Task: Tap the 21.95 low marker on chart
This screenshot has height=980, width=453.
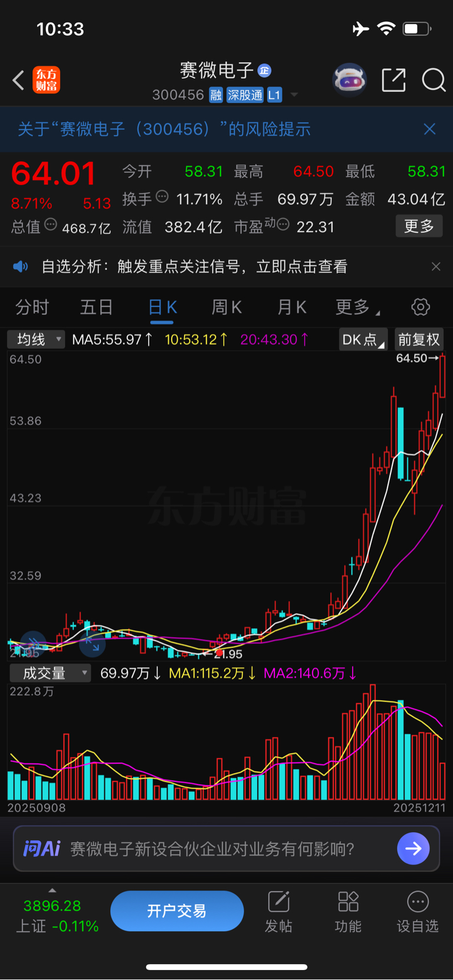Action: click(x=223, y=654)
